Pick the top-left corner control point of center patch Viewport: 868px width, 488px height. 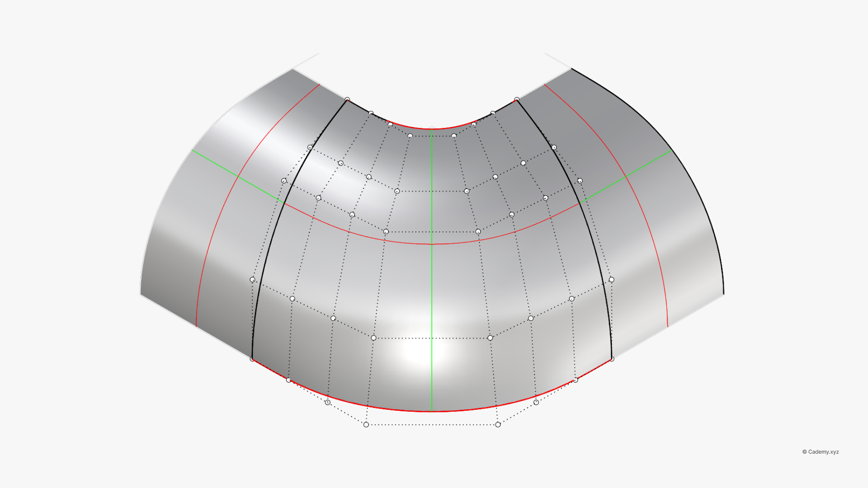(x=347, y=99)
